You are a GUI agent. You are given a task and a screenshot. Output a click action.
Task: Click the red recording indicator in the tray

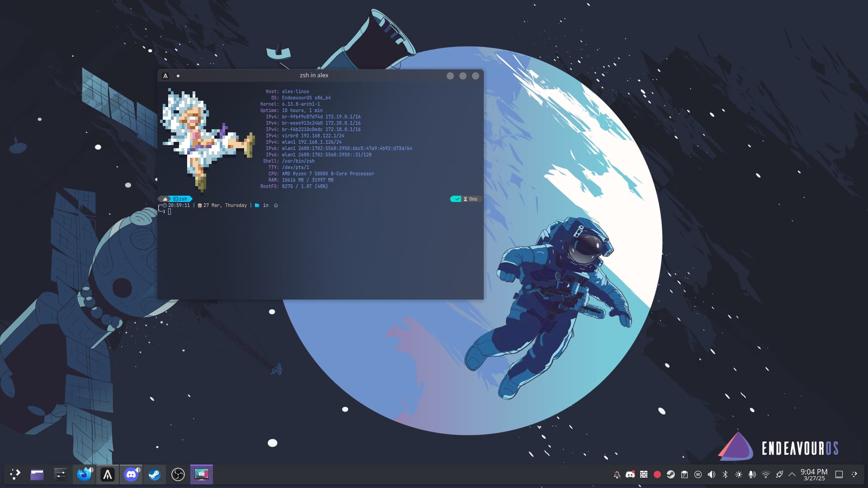click(x=657, y=474)
